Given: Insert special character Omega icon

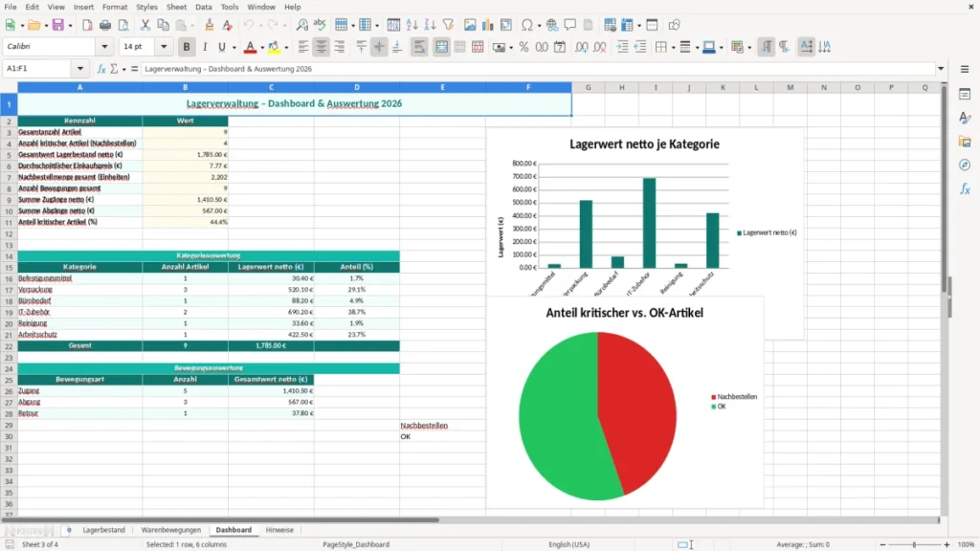Looking at the screenshot, I should click(527, 25).
